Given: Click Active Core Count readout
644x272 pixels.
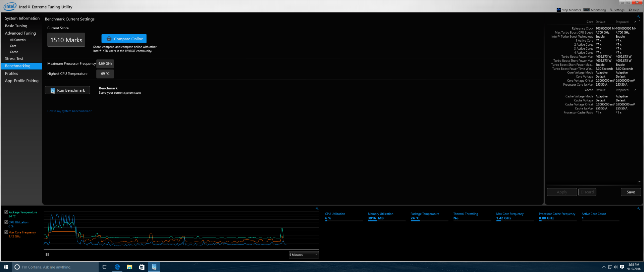Looking at the screenshot, I should tap(600, 216).
